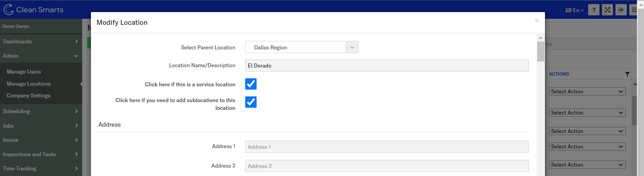Click the Actions column filter icon
Screen dimensions: 644x176
(x=627, y=74)
